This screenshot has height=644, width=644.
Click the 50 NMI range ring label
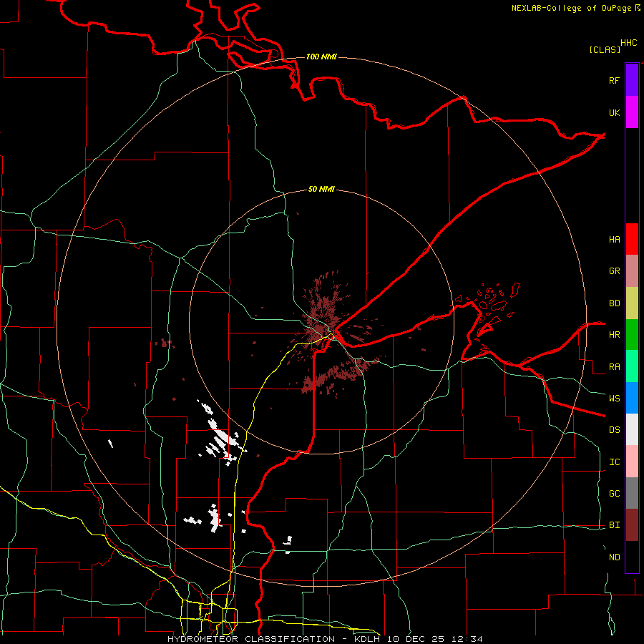[321, 190]
